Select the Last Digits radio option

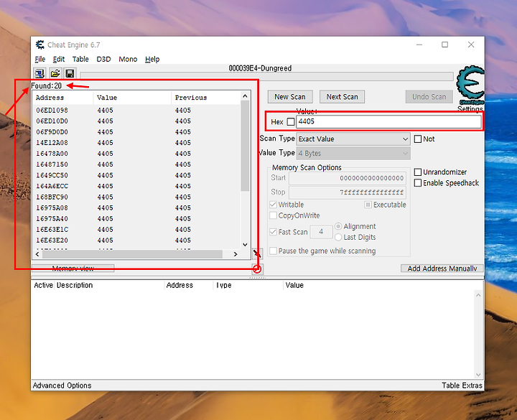[x=338, y=238]
